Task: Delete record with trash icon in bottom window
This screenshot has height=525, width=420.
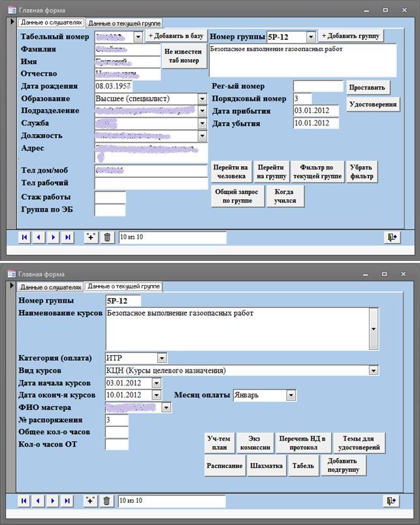Action: tap(106, 501)
